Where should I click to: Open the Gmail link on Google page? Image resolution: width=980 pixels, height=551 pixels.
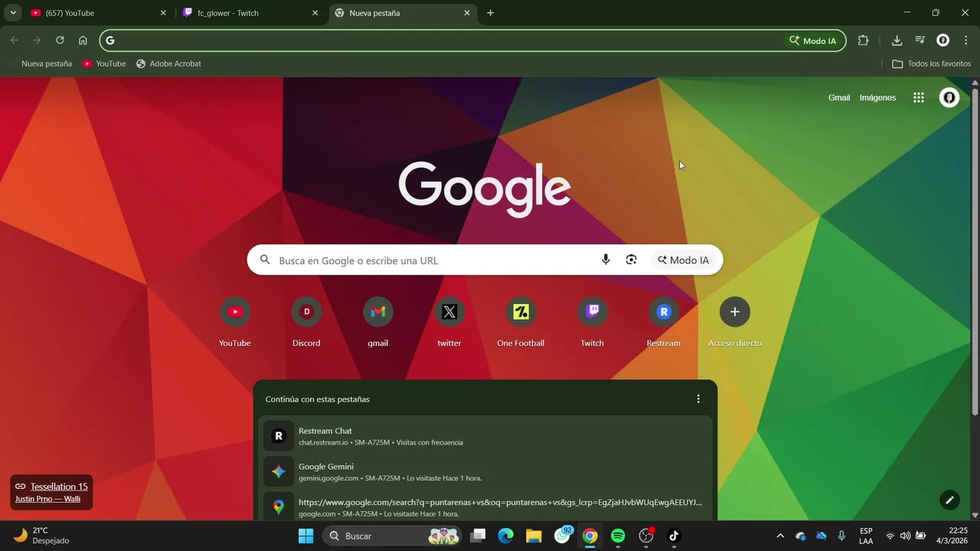coord(839,98)
